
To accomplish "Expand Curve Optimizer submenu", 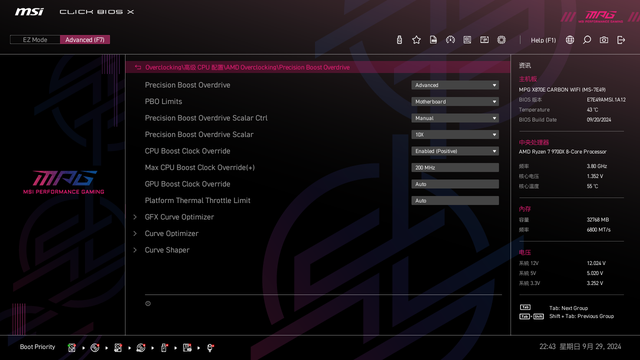I will pyautogui.click(x=171, y=233).
